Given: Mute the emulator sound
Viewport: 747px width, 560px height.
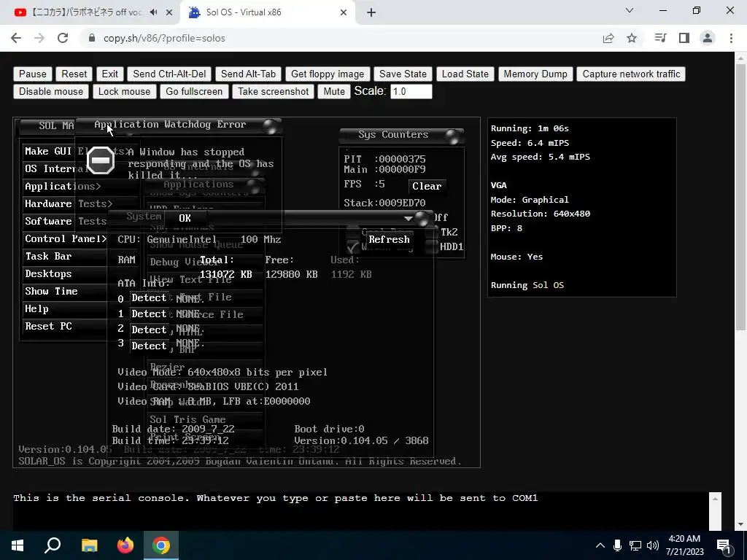Looking at the screenshot, I should click(334, 91).
